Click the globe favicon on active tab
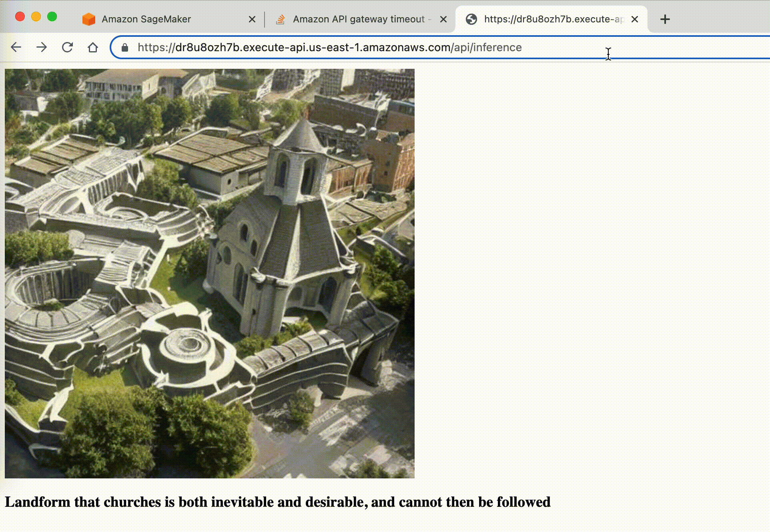Viewport: 770px width, 532px height. point(471,19)
